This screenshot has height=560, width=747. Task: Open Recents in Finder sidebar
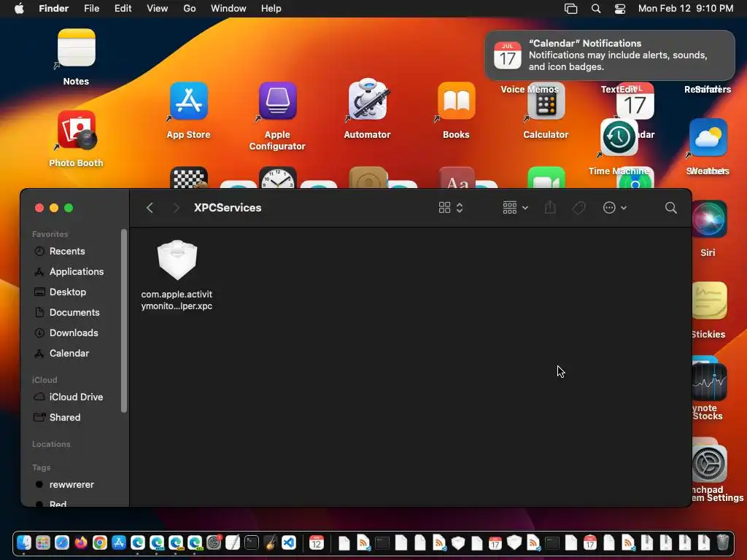66,251
